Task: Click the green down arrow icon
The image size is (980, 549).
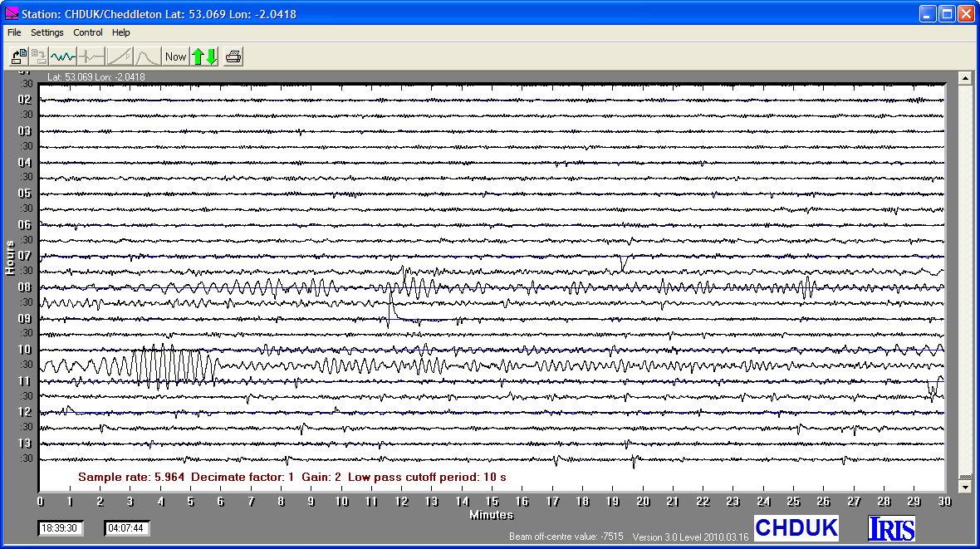Action: [212, 57]
